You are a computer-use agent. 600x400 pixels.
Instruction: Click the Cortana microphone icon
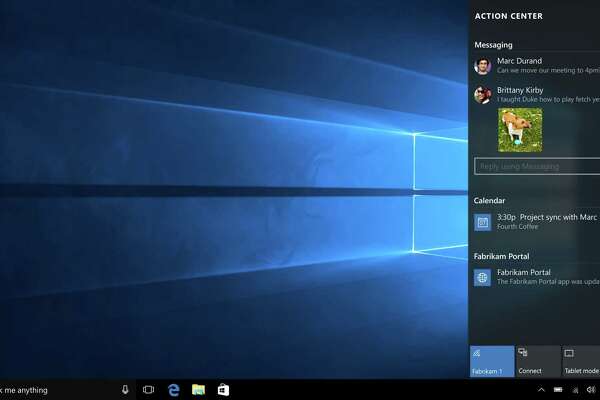(125, 390)
